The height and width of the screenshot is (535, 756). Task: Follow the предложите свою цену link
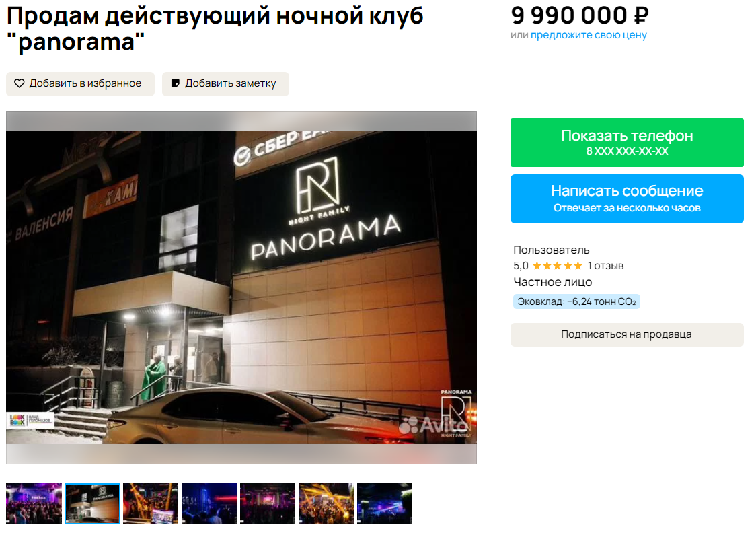(589, 35)
